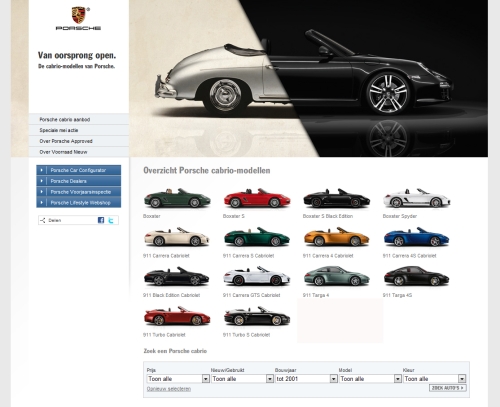Image resolution: width=500 pixels, height=407 pixels.
Task: Pick the white 911 Carrera GTS Cabriolet
Action: click(257, 277)
